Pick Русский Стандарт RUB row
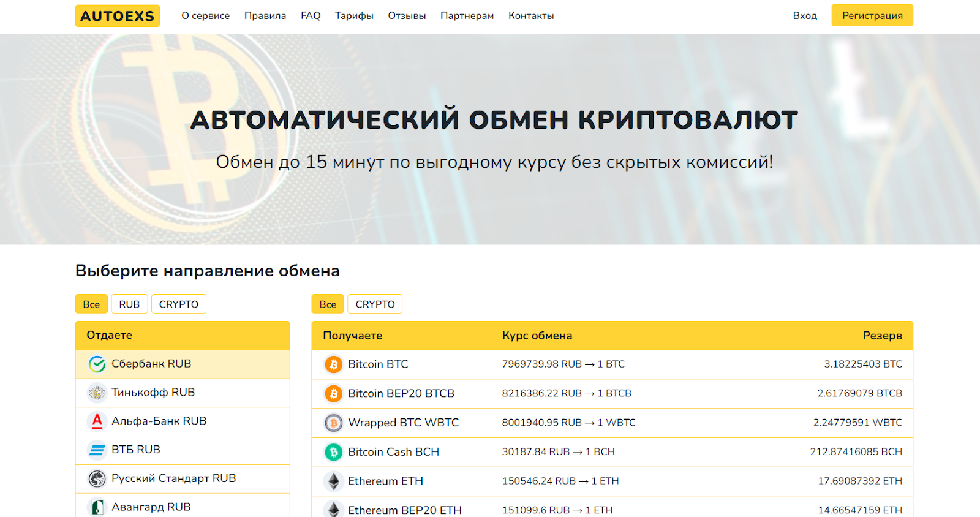The height and width of the screenshot is (517, 980). click(183, 479)
